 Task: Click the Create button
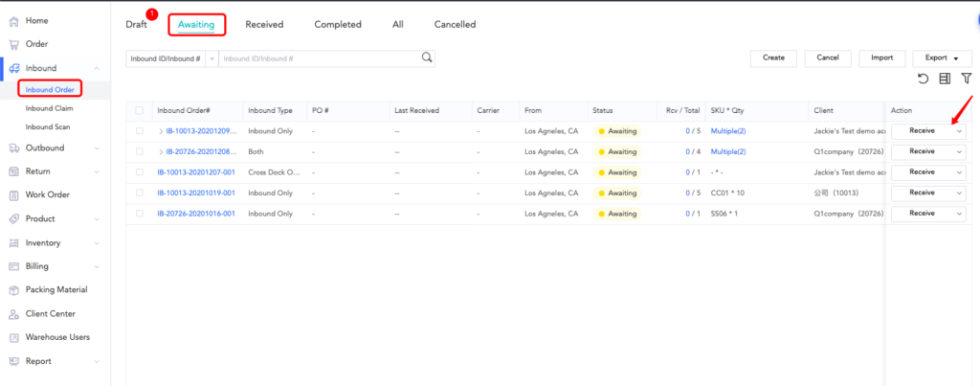pos(773,57)
